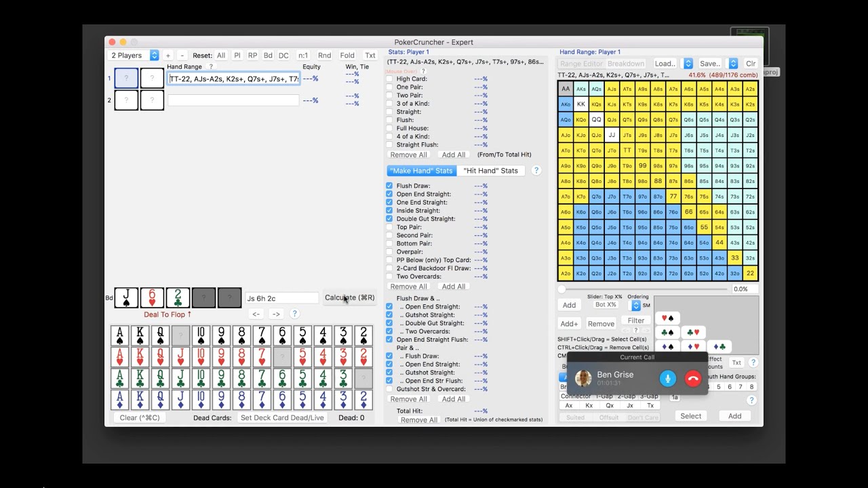
Task: Click the 0.0% range percentage field
Action: click(x=745, y=289)
